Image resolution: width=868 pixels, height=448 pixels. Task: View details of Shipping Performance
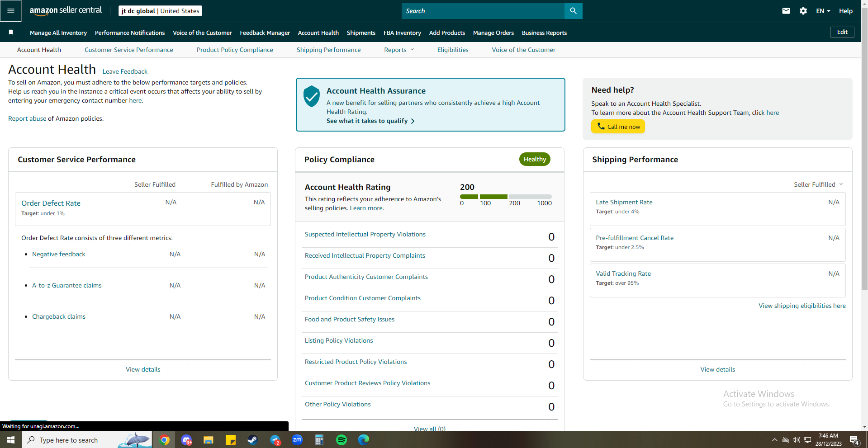pyautogui.click(x=717, y=369)
